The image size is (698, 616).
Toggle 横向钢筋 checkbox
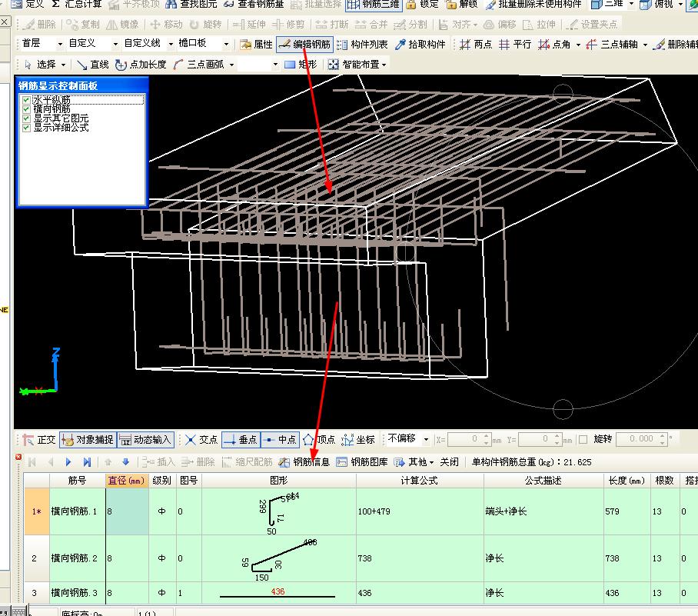[x=26, y=109]
